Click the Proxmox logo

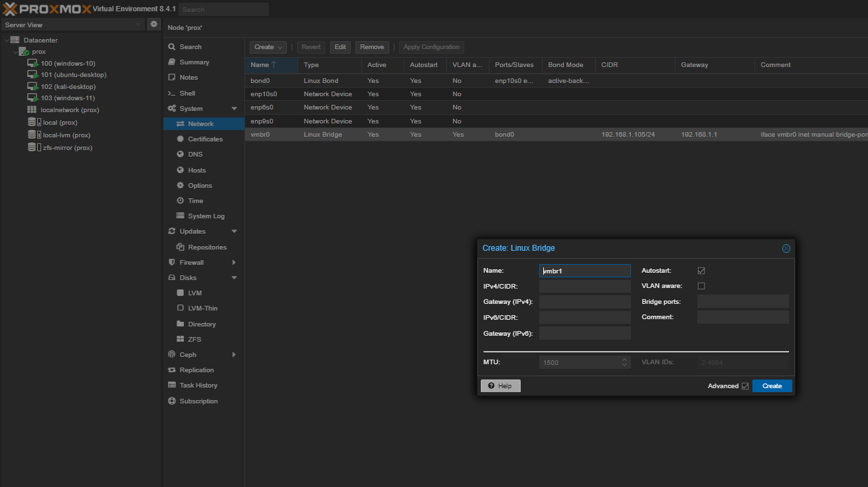point(46,9)
